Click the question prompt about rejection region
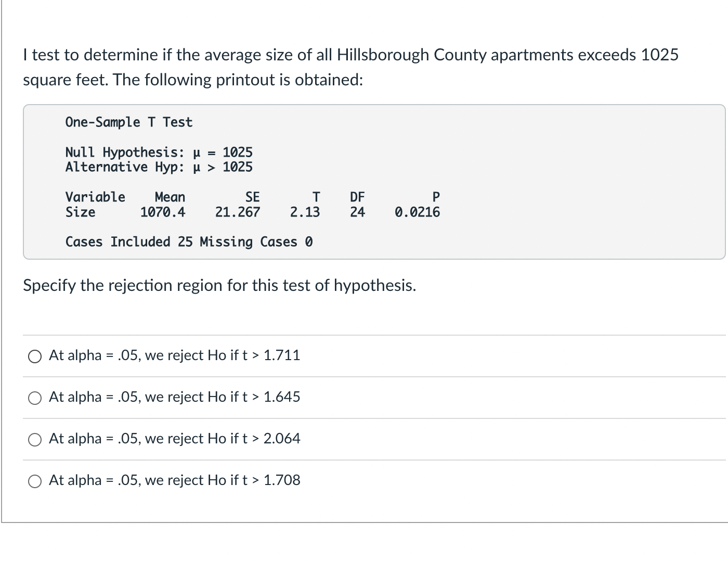Screen dimensions: 728x561 tap(219, 285)
